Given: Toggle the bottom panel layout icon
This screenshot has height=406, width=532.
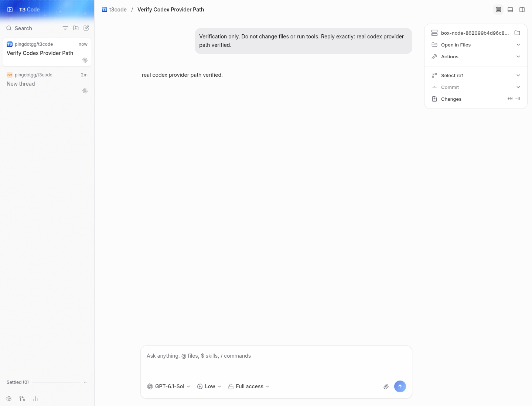Looking at the screenshot, I should coord(510,10).
